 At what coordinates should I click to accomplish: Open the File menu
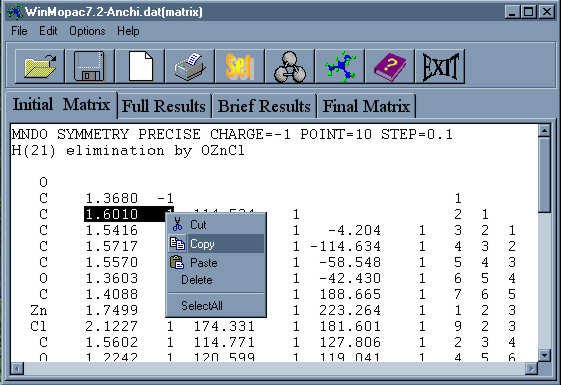pos(19,31)
